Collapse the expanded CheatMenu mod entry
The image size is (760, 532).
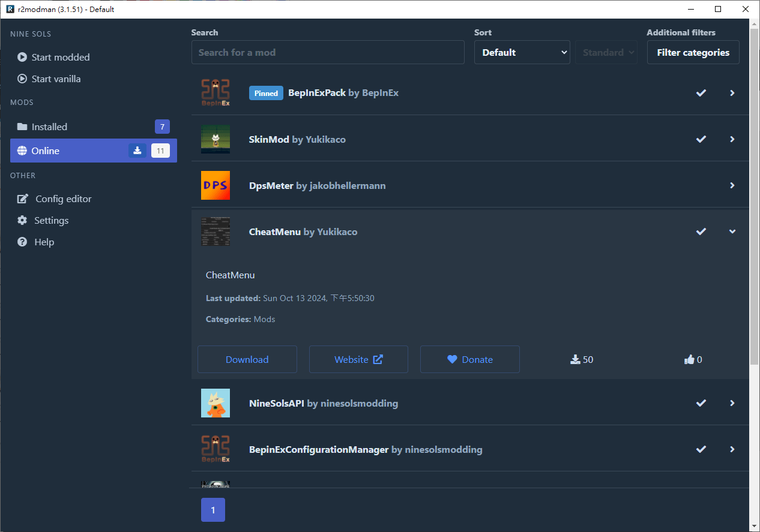tap(732, 232)
